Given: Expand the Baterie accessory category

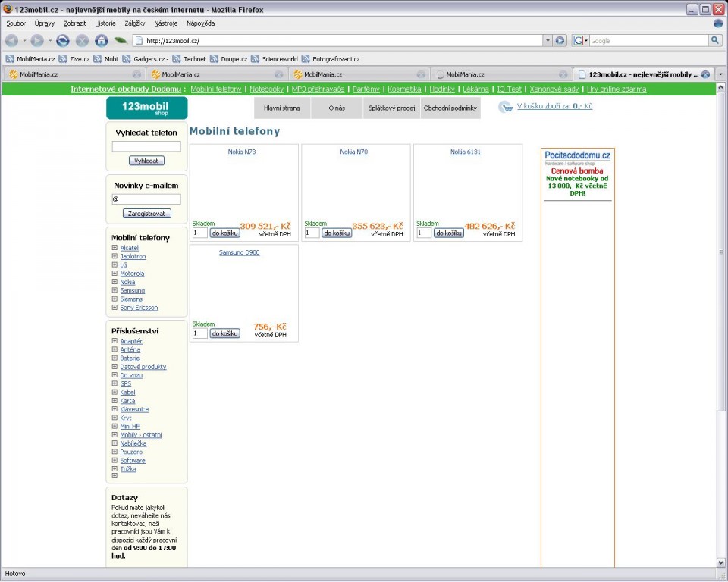Looking at the screenshot, I should (115, 358).
